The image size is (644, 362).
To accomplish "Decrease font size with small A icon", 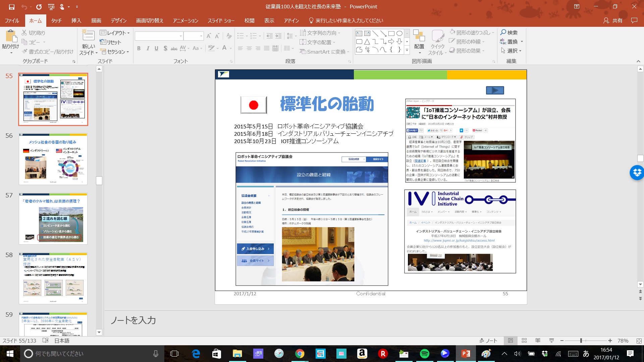I will pos(217,36).
